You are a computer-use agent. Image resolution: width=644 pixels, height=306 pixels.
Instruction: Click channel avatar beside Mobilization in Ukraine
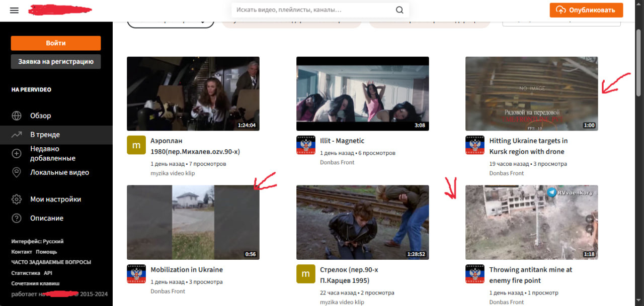coord(136,274)
